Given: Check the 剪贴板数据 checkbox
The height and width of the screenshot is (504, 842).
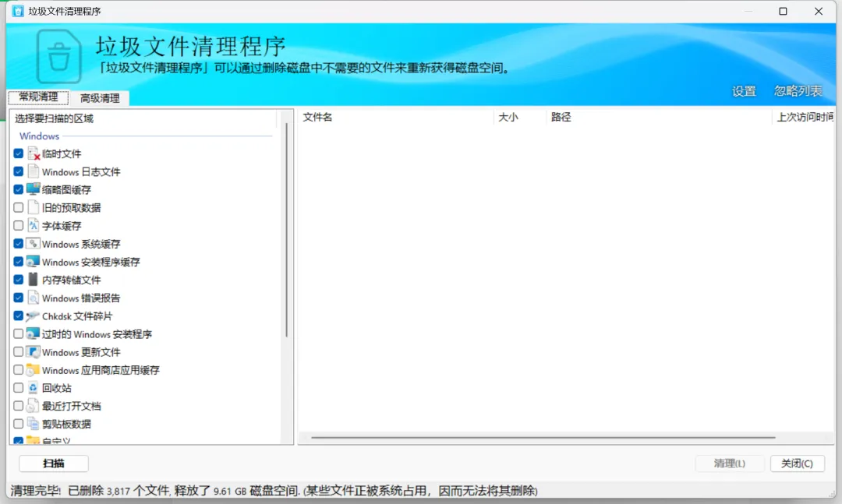Looking at the screenshot, I should pyautogui.click(x=18, y=424).
